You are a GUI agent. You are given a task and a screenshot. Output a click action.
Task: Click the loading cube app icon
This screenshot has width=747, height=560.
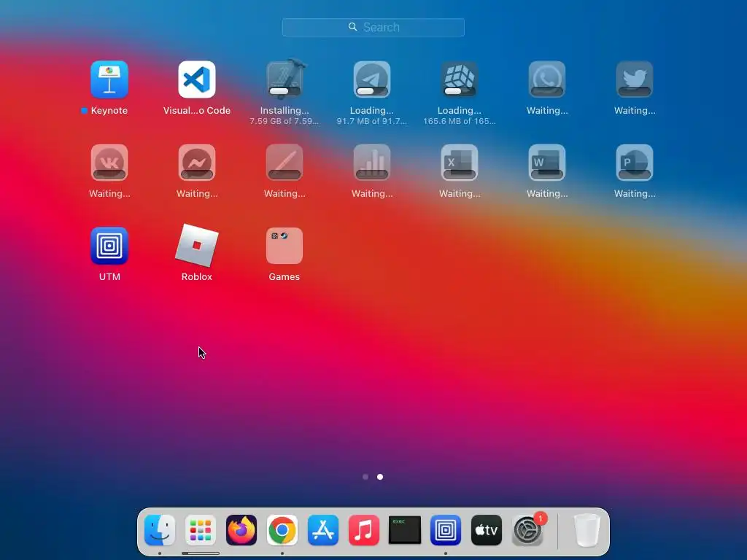pos(460,79)
